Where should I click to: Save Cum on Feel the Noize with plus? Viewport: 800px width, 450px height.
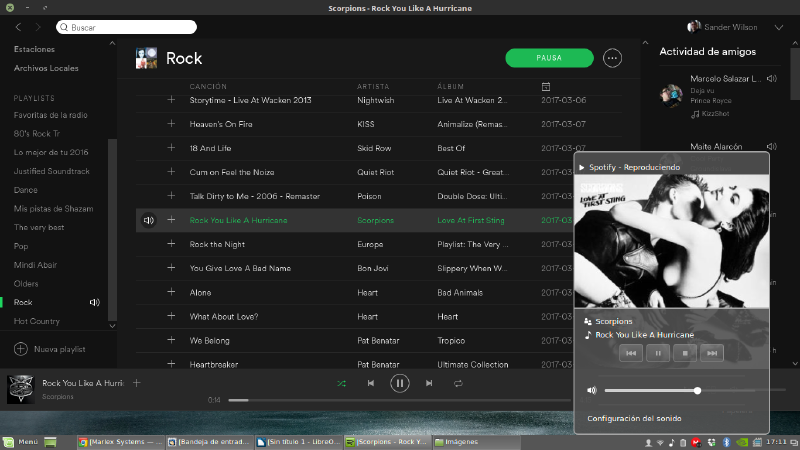(x=171, y=172)
